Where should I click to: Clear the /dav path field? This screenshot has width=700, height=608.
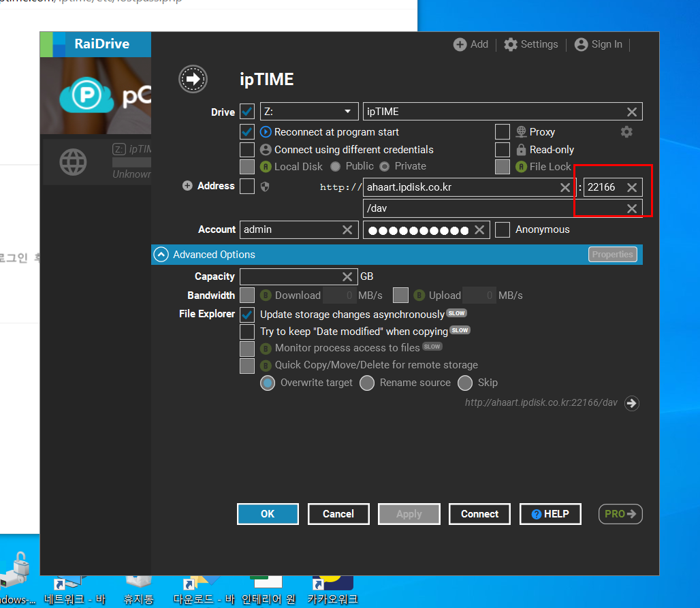632,208
